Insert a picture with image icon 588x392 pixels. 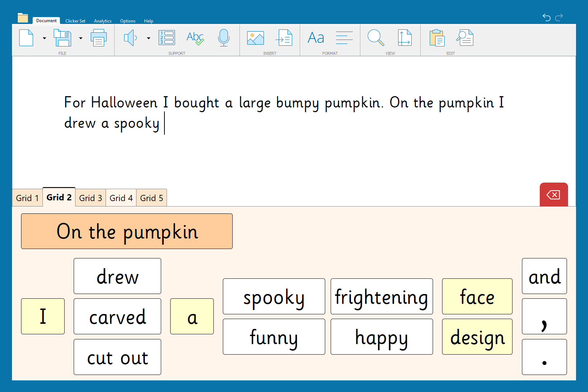(x=256, y=38)
